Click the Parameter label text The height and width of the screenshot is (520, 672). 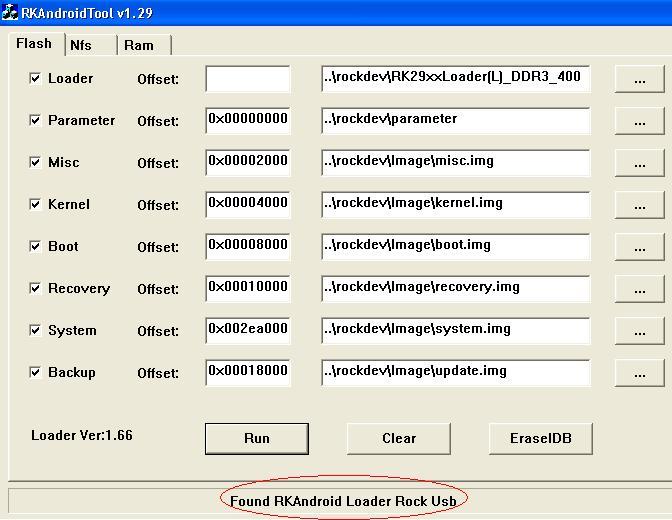click(x=81, y=120)
